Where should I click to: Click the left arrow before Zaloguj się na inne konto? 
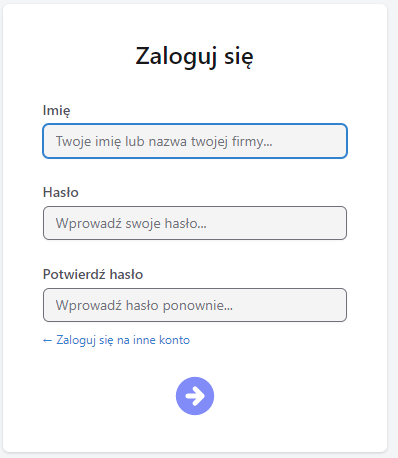click(47, 340)
